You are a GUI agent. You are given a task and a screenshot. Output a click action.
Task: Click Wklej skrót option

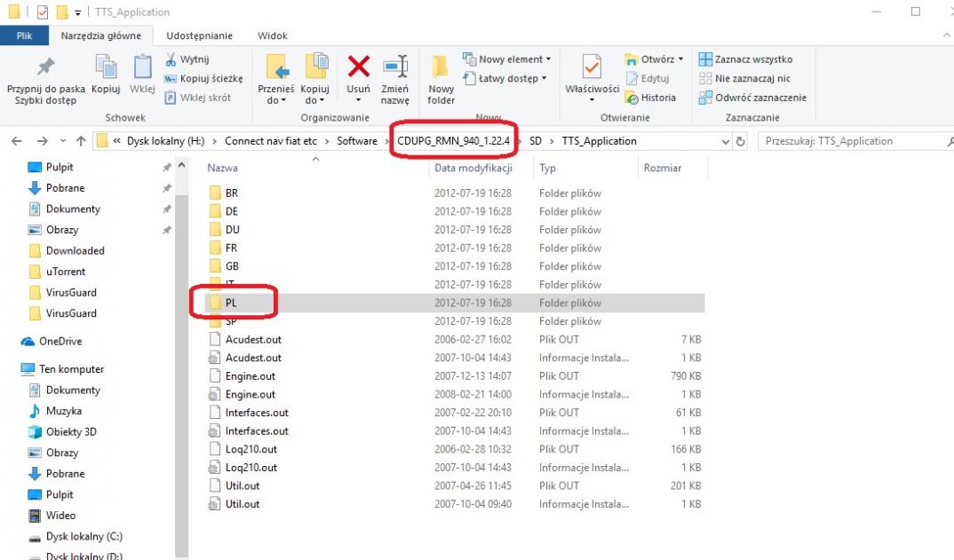[198, 98]
